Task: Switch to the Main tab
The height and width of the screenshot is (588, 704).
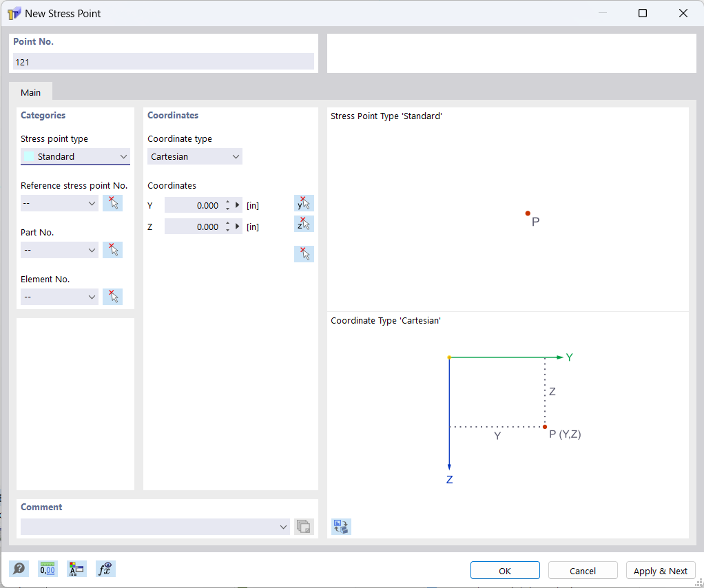Action: pos(30,92)
